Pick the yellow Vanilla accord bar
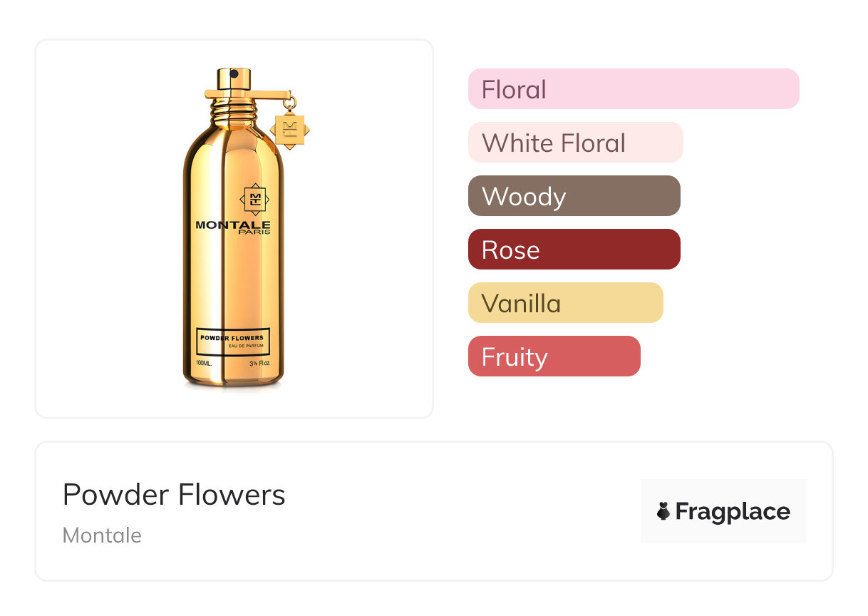868x616 pixels. click(565, 303)
